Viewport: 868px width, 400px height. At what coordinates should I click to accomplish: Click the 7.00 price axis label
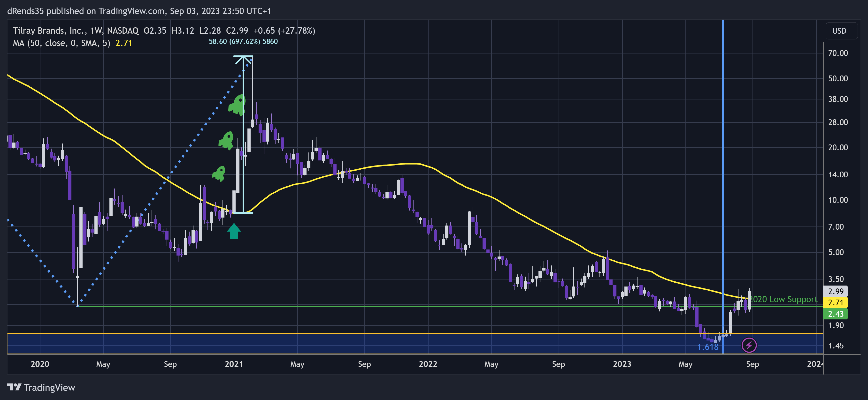point(836,227)
